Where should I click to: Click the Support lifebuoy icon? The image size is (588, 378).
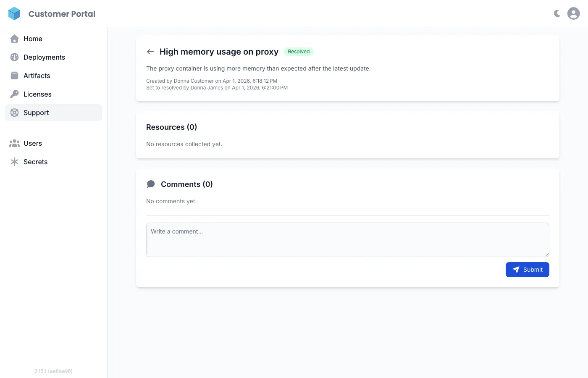(x=14, y=113)
